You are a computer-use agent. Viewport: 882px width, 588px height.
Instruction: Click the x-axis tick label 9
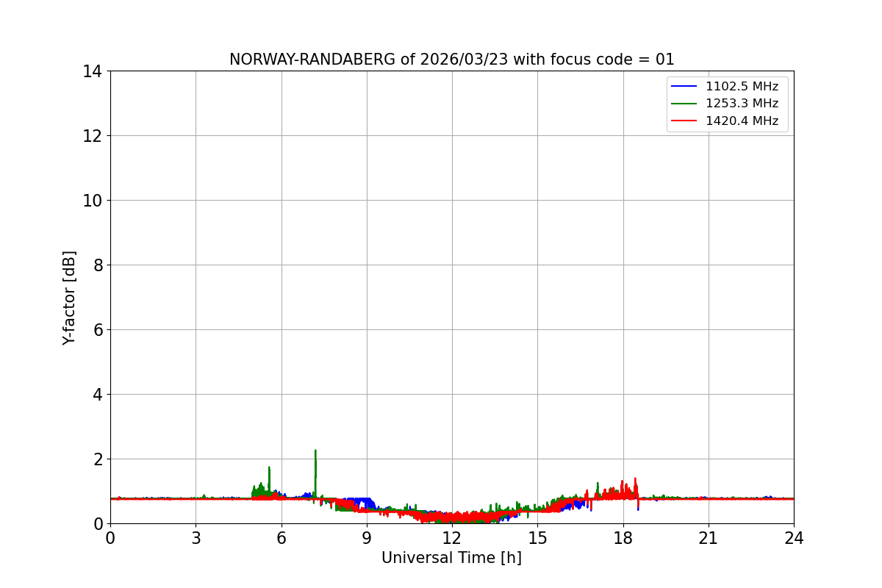coord(367,538)
